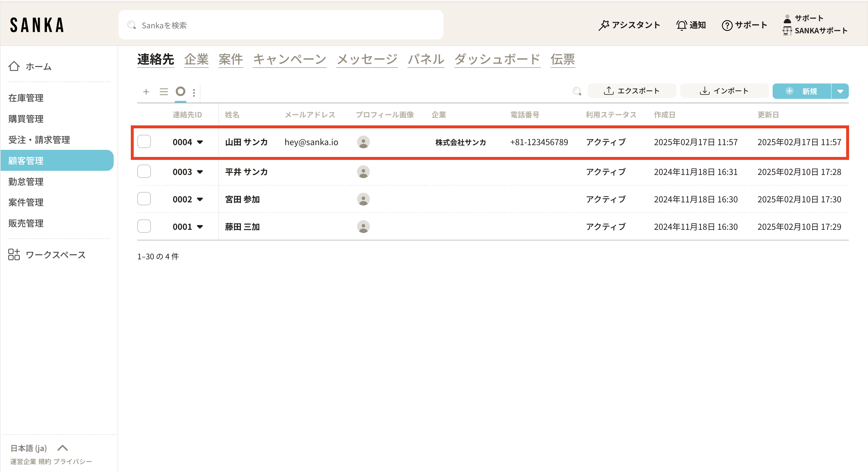
Task: Expand dropdown arrow next to ID 0004
Action: tap(200, 142)
